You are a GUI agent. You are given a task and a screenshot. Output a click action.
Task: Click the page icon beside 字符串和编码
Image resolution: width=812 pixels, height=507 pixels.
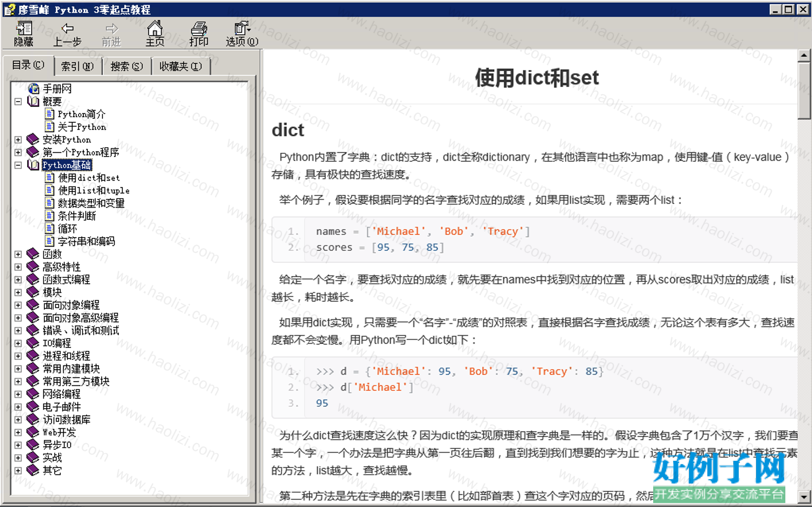coord(50,241)
